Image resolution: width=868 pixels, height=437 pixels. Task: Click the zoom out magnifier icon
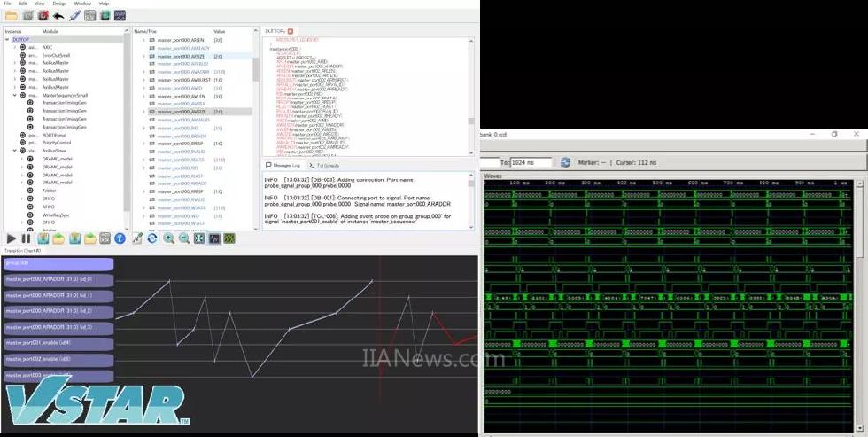(183, 238)
